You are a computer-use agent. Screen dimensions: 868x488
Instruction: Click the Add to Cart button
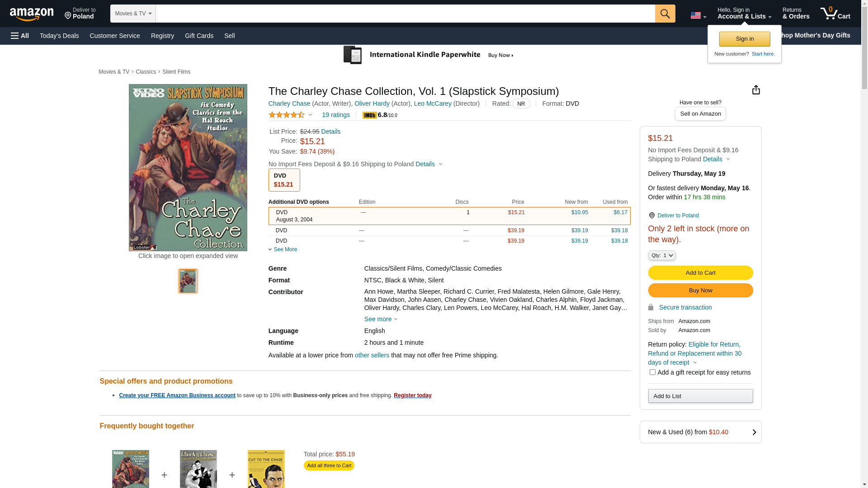700,272
